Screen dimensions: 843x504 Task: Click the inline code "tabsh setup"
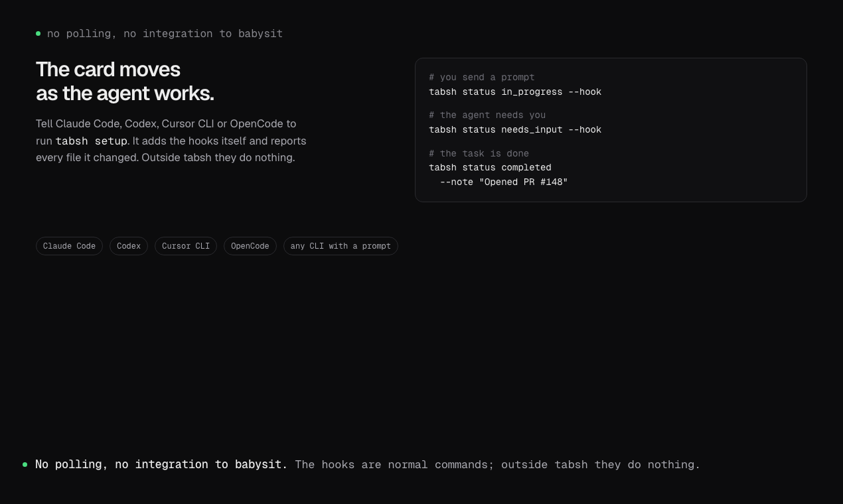point(91,141)
